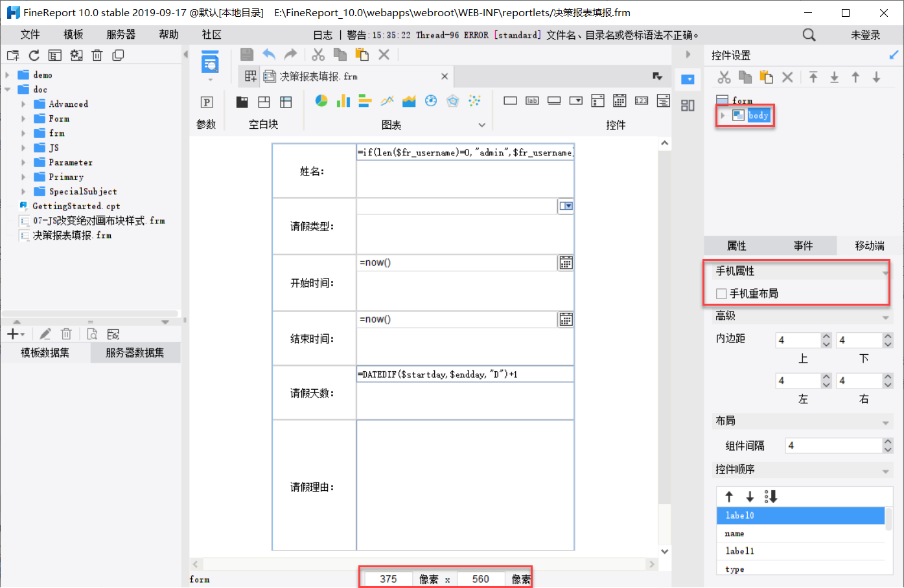
Task: Open the 社区 menu
Action: click(x=211, y=34)
